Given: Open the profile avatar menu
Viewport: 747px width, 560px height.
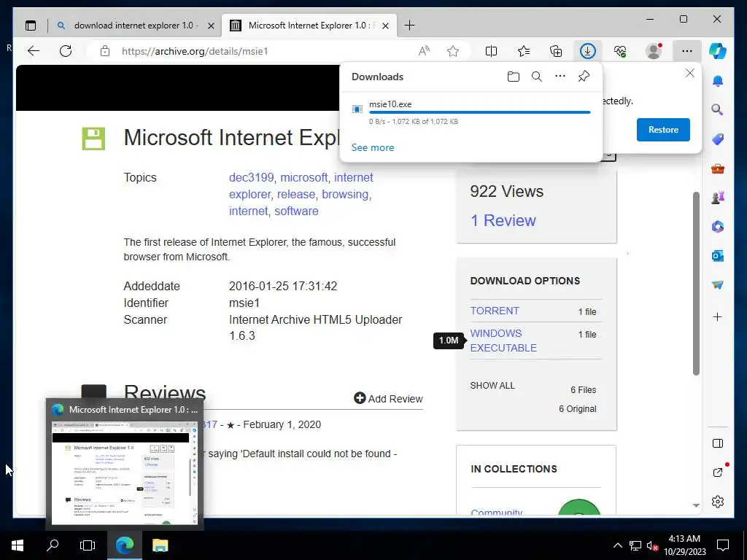Looking at the screenshot, I should pyautogui.click(x=654, y=51).
